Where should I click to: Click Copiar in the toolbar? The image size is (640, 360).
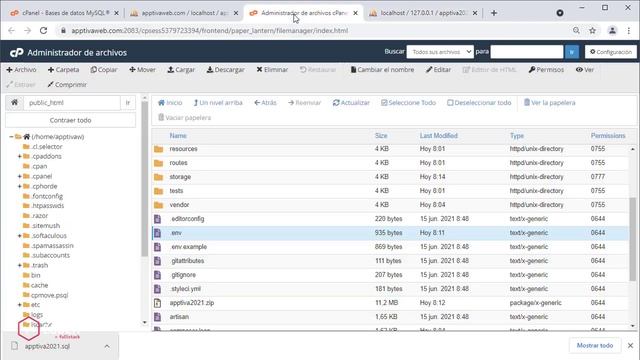pos(104,70)
